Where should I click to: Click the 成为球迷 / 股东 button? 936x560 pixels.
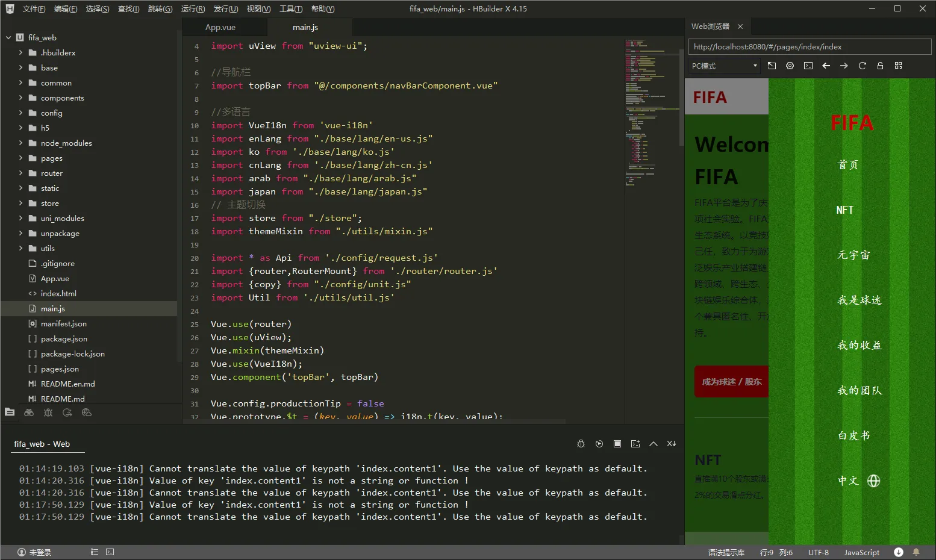tap(731, 382)
